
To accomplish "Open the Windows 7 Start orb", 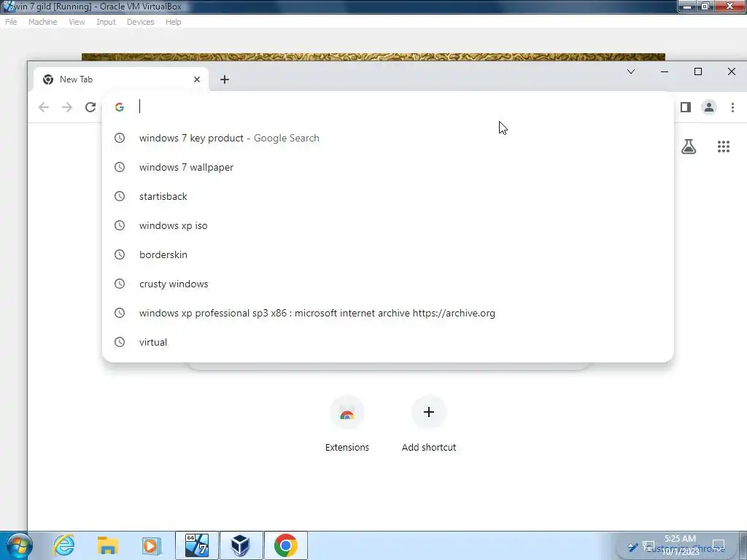I will [20, 545].
